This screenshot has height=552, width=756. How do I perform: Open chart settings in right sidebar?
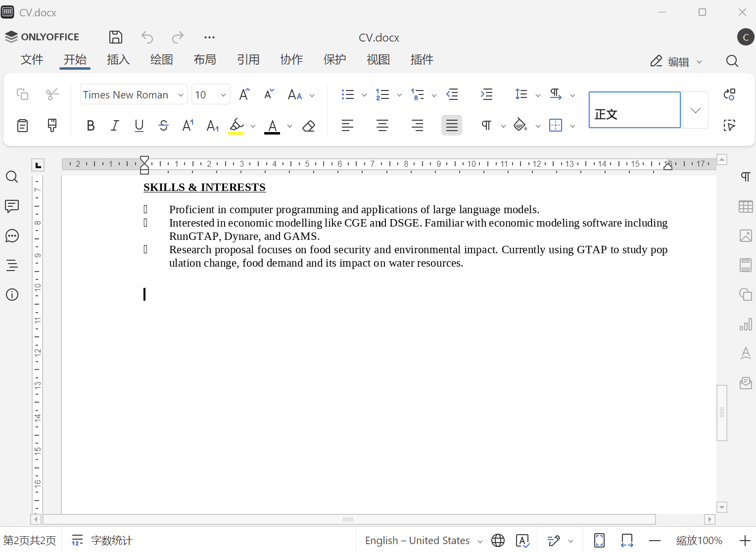tap(745, 324)
